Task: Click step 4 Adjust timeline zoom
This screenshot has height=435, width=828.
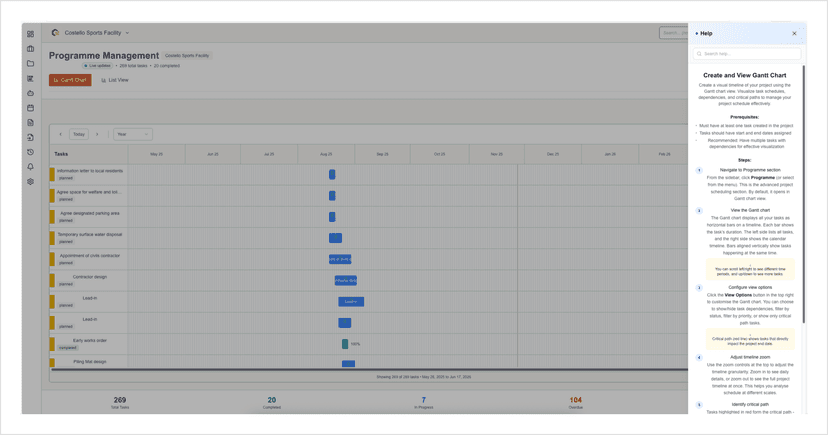Action: point(750,357)
